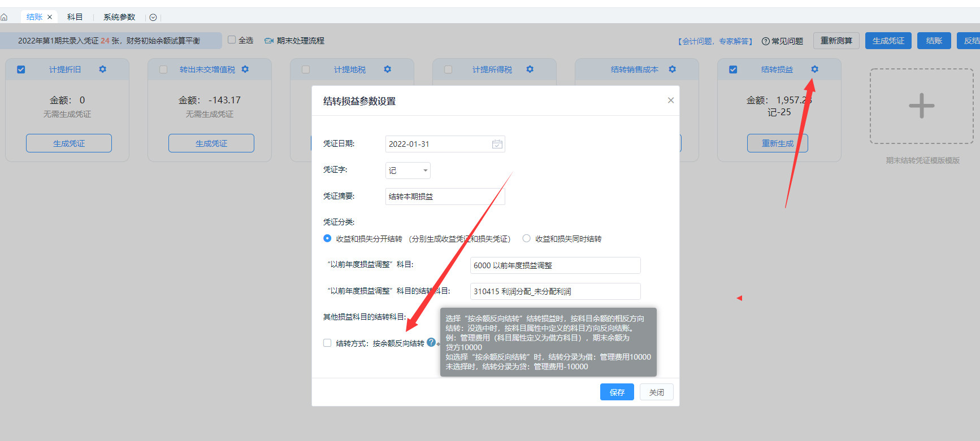
Task: Click the 保存 button in dialog
Action: (617, 392)
